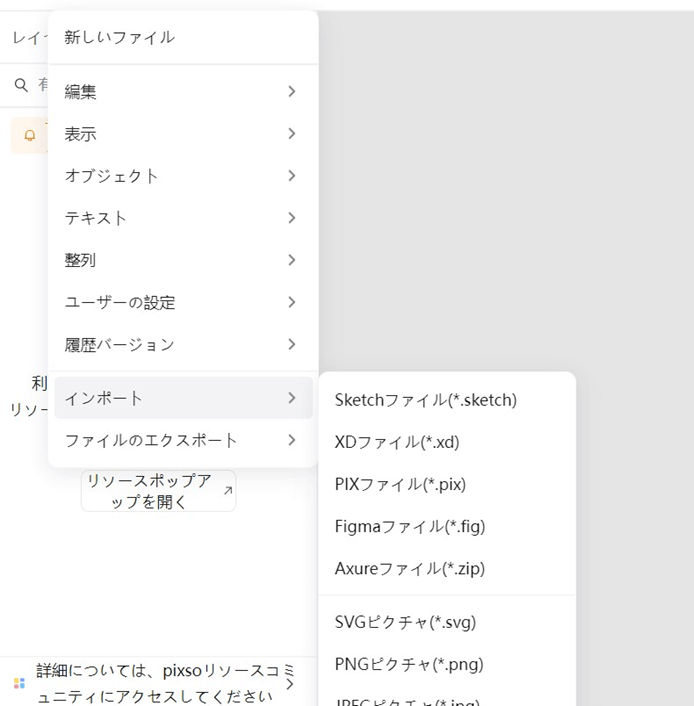
Task: Click the 新しいファイル menu entry
Action: pyautogui.click(x=183, y=37)
